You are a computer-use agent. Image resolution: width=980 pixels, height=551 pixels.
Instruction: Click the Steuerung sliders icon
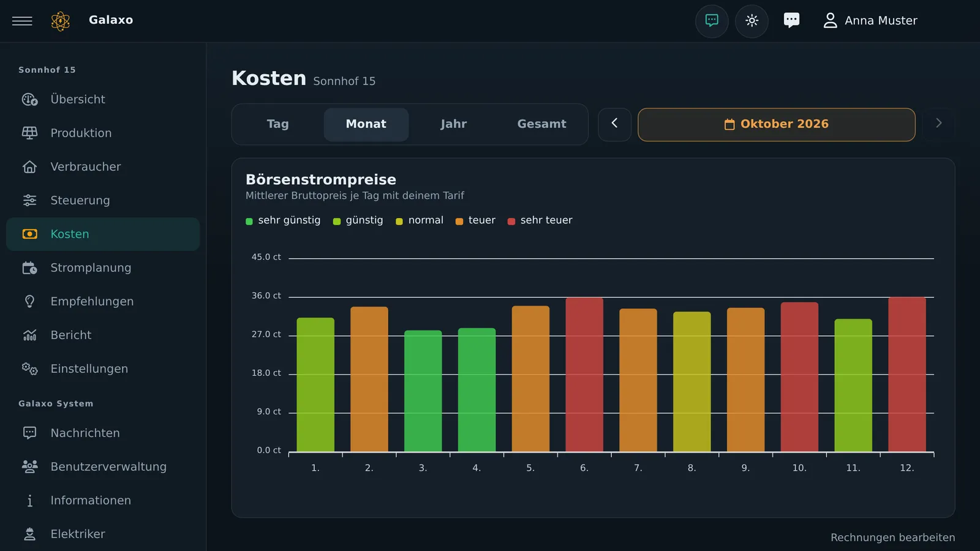pyautogui.click(x=29, y=200)
